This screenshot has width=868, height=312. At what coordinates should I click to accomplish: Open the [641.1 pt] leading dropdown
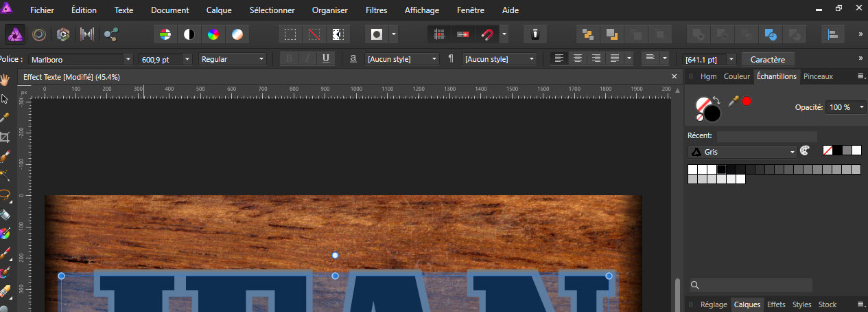[x=731, y=59]
